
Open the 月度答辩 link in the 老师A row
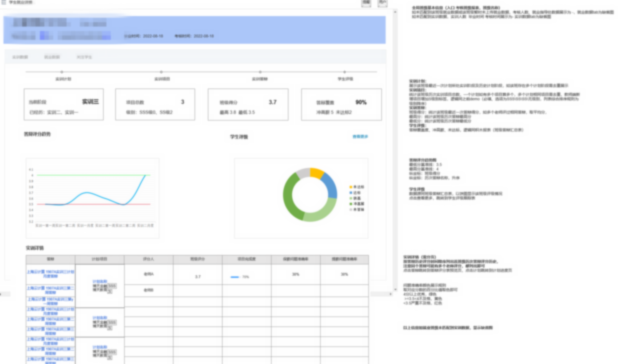click(50, 274)
